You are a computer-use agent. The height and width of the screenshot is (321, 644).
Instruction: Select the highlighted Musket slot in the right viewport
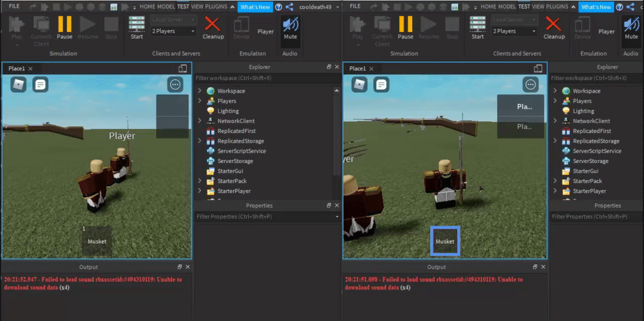click(445, 241)
